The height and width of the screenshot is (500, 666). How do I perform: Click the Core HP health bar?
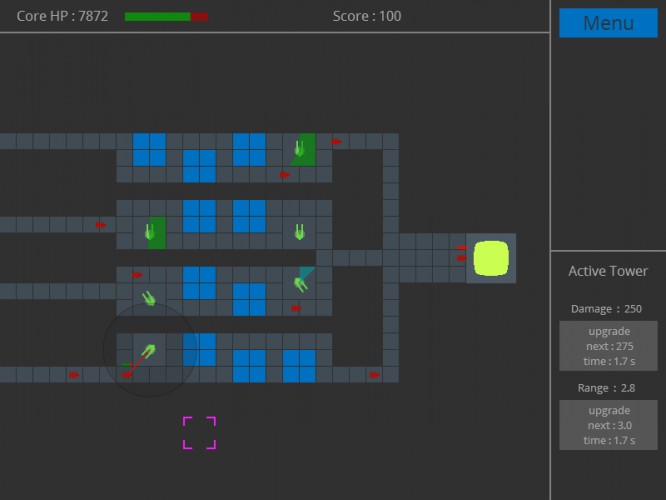(166, 17)
